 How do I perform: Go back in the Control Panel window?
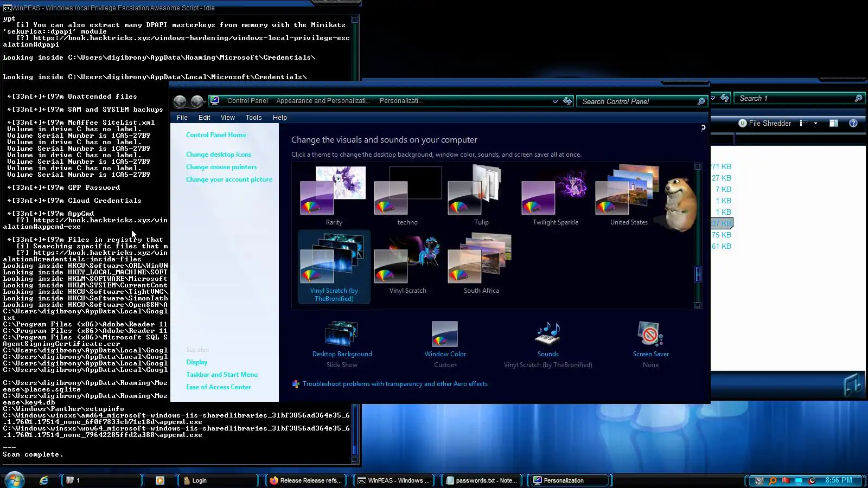tap(180, 101)
